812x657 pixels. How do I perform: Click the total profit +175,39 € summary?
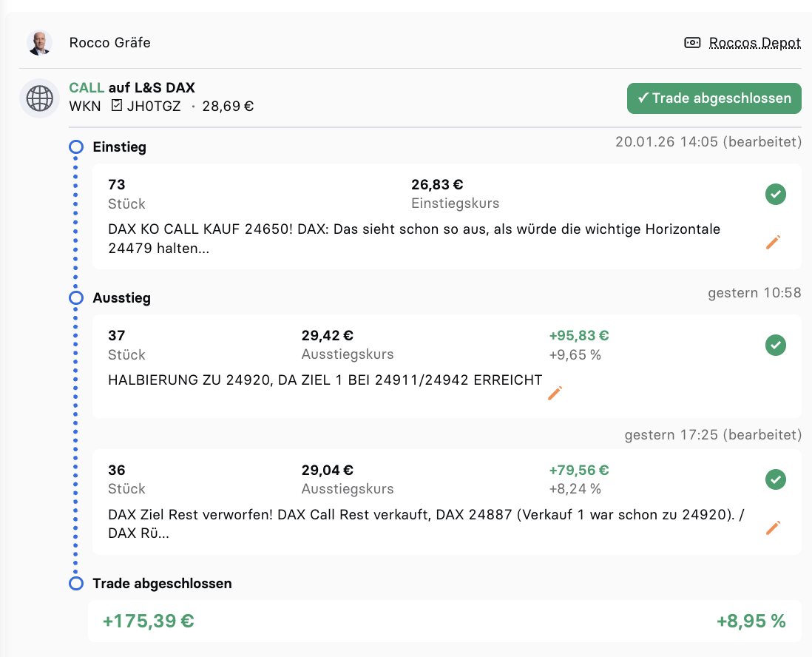tap(149, 621)
